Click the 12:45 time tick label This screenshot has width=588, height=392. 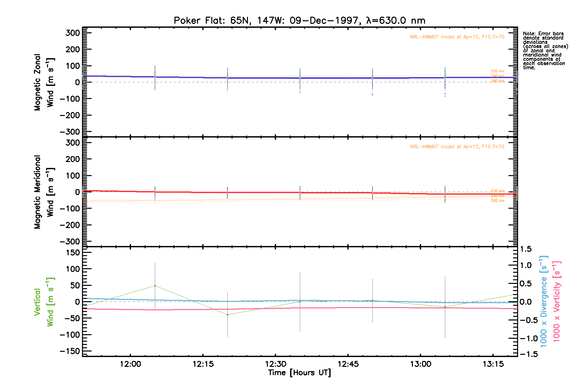coord(348,364)
